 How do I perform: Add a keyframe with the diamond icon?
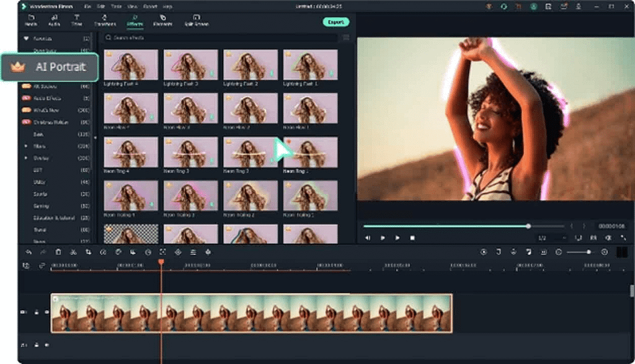[178, 252]
